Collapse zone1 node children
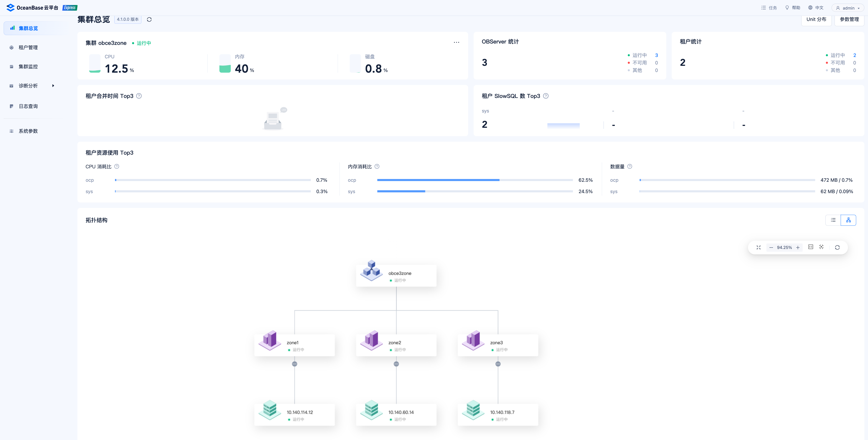Image resolution: width=868 pixels, height=440 pixels. pos(294,364)
